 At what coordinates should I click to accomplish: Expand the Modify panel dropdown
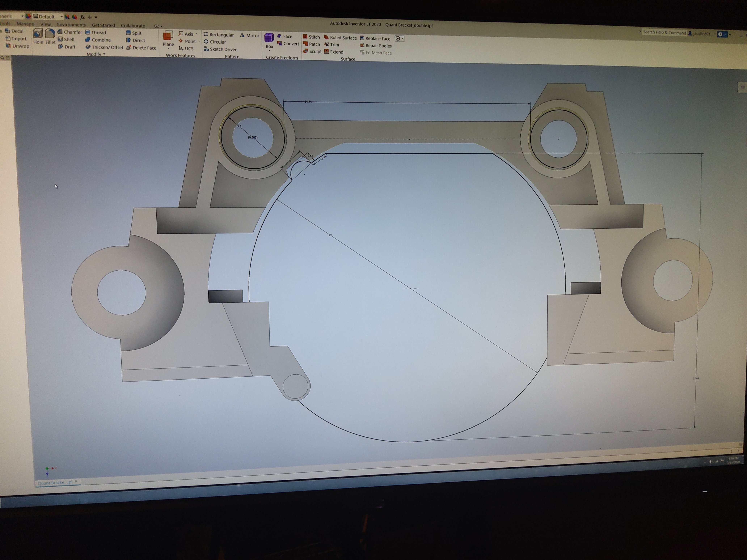click(x=96, y=54)
